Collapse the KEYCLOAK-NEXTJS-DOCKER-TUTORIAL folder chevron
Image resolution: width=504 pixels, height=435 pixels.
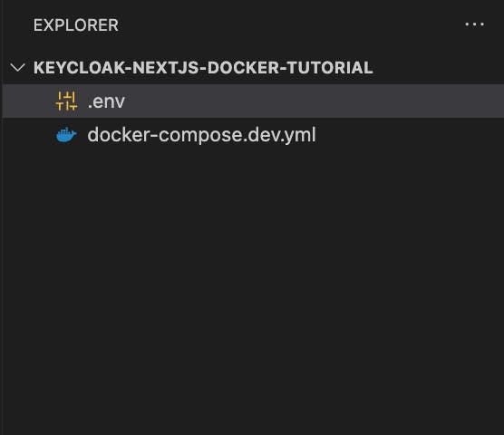tap(18, 67)
